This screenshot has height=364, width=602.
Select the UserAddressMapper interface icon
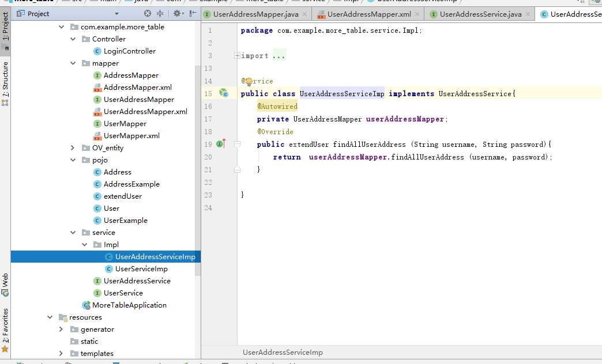[97, 99]
